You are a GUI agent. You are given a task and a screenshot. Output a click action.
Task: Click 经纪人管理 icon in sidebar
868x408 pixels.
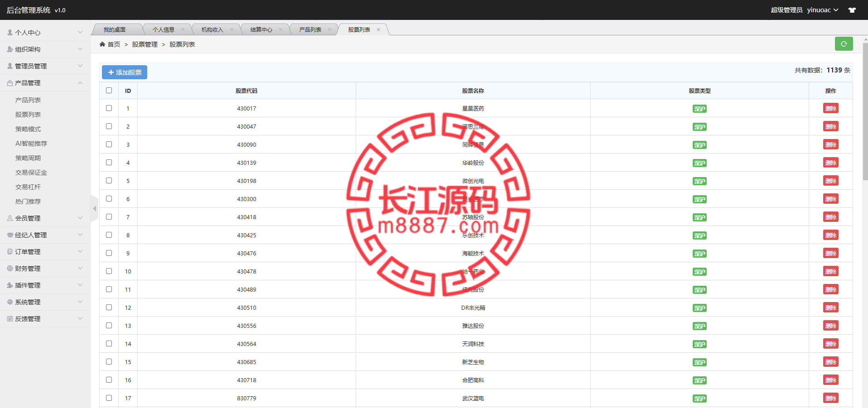(x=10, y=235)
